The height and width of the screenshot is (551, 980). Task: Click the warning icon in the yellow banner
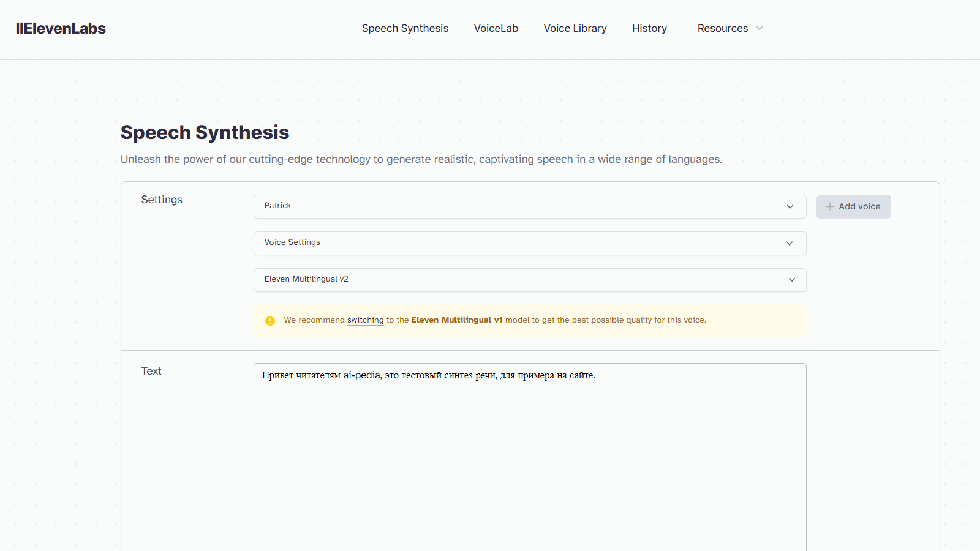270,320
